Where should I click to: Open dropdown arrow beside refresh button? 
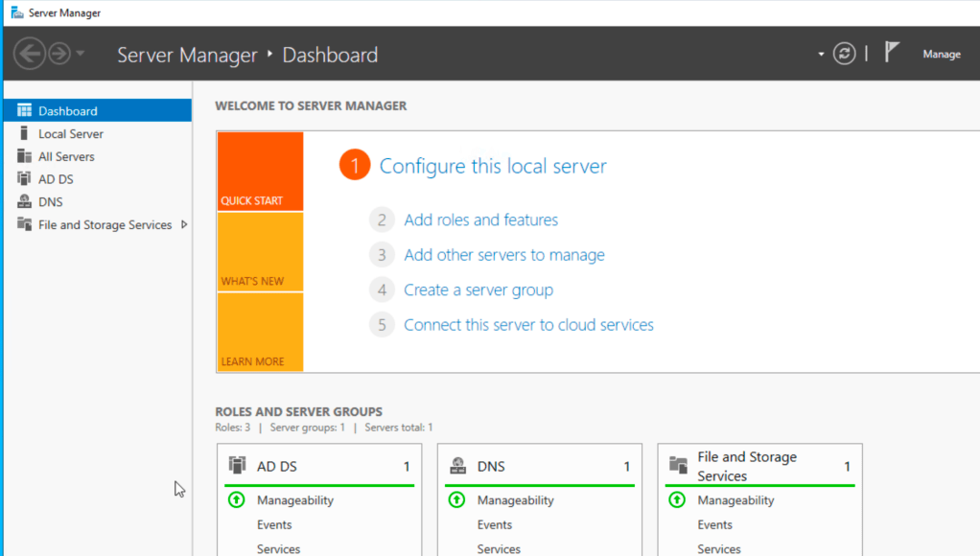[x=821, y=55]
